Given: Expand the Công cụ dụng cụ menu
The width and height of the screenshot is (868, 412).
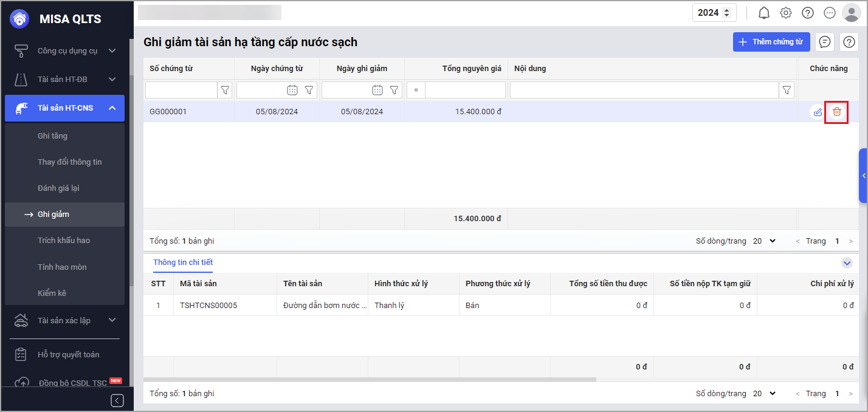Looking at the screenshot, I should point(112,51).
